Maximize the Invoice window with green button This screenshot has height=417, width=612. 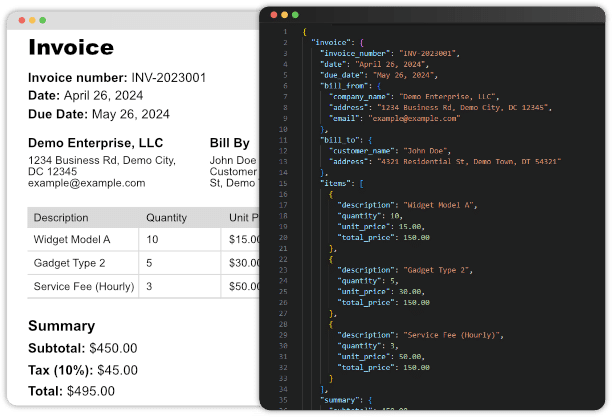point(41,20)
